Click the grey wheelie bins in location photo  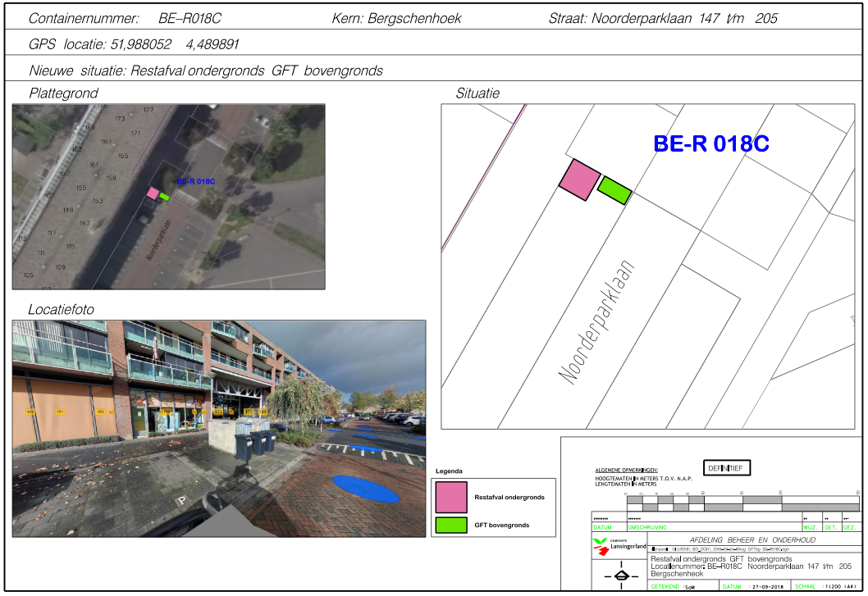point(255,444)
